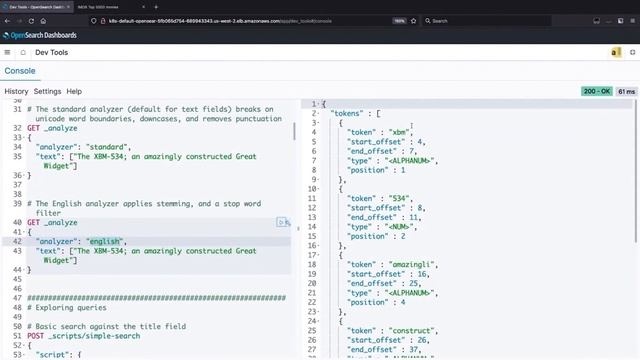The image size is (640, 360).
Task: Open the Settings menu
Action: (x=47, y=91)
